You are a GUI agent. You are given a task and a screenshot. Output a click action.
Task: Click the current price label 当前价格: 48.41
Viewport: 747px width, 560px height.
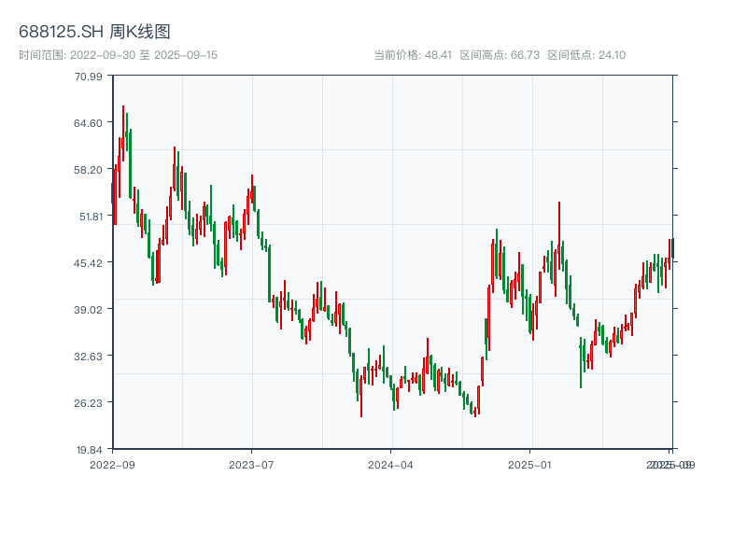tap(412, 55)
